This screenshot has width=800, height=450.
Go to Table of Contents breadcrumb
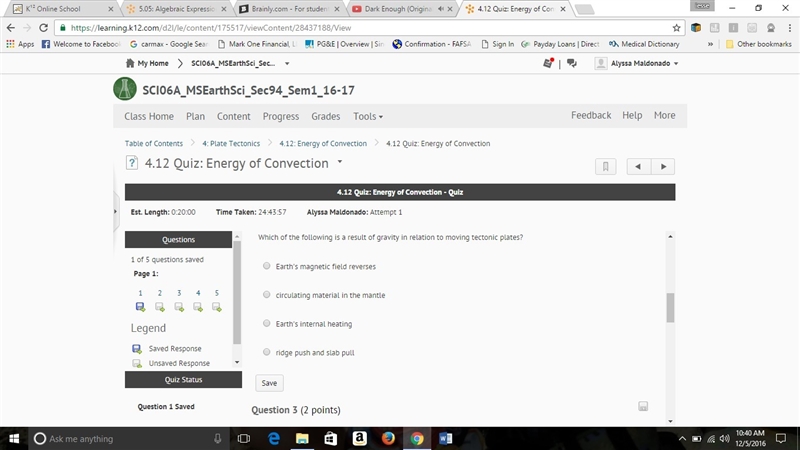pyautogui.click(x=154, y=143)
